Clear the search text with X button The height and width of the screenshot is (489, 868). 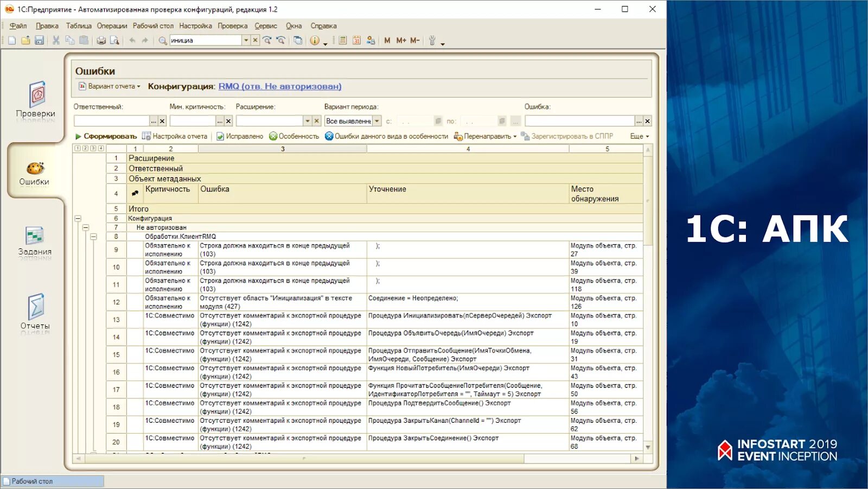pyautogui.click(x=255, y=40)
